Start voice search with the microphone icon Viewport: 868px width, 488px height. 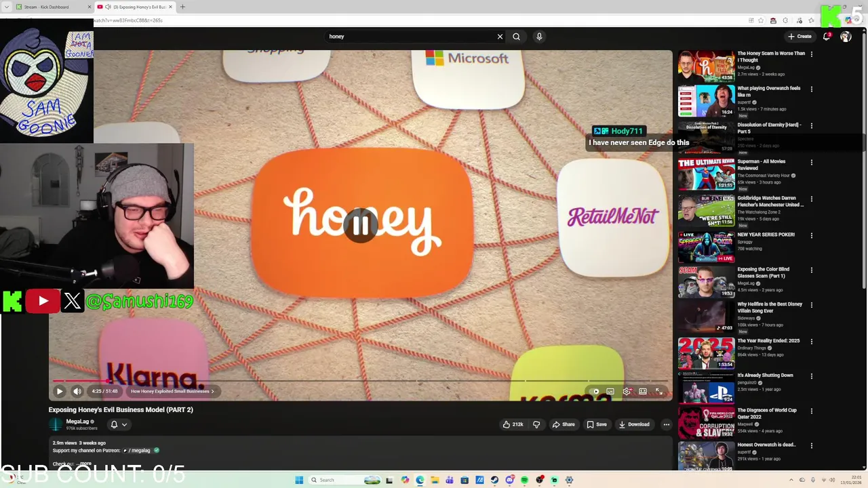tap(539, 37)
